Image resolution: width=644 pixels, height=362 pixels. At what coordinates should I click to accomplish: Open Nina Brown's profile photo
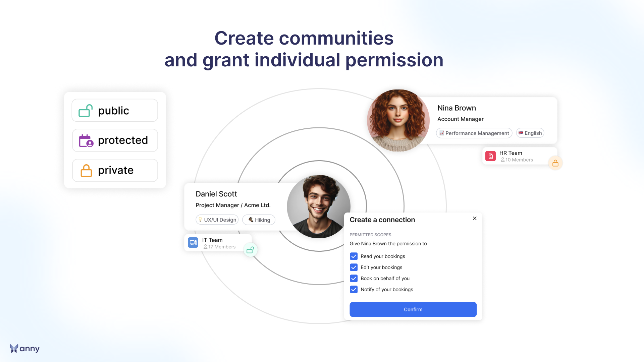point(398,120)
